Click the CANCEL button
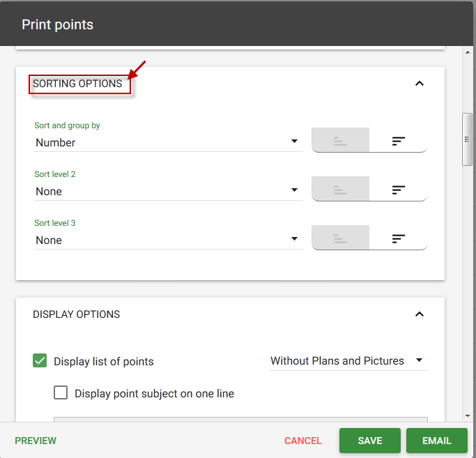Screen dimensions: 476x458 point(302,441)
